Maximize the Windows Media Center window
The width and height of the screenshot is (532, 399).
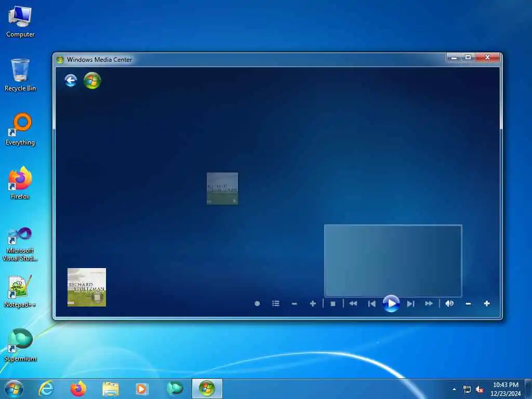tap(468, 58)
